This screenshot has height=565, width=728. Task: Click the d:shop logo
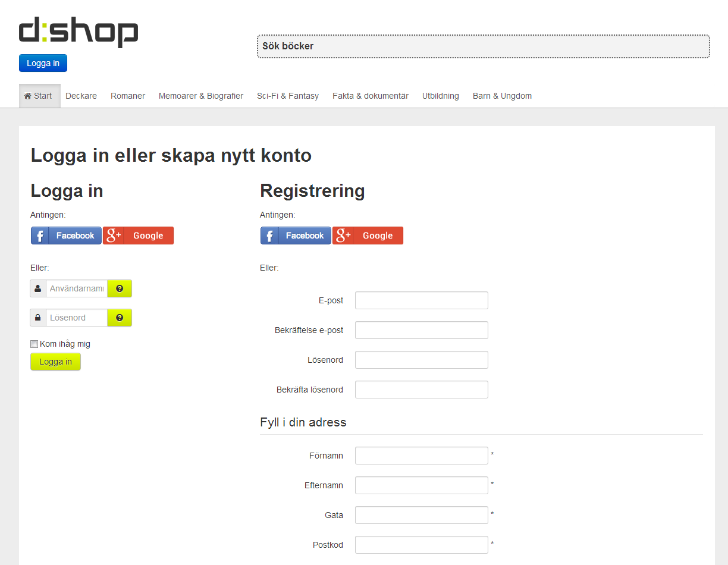(x=79, y=33)
